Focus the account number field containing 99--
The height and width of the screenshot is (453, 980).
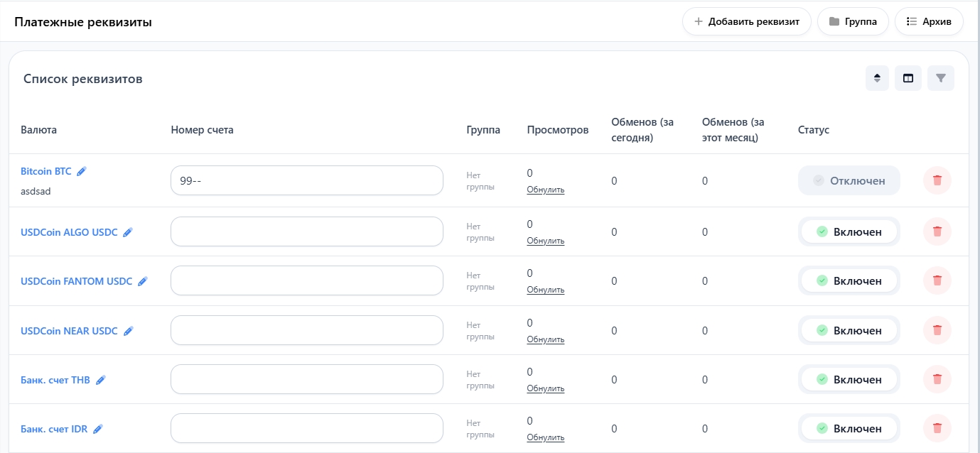point(306,180)
